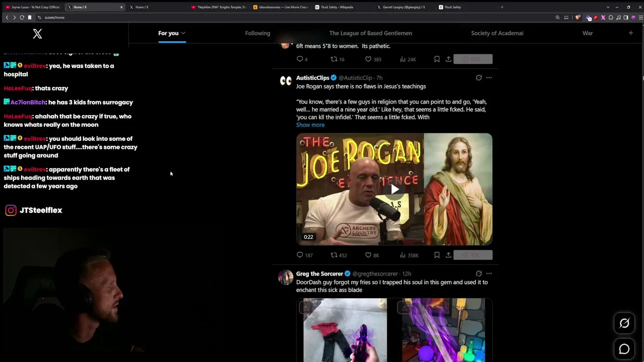Image resolution: width=644 pixels, height=362 pixels.
Task: Expand the For you dropdown chevron
Action: coord(183,33)
